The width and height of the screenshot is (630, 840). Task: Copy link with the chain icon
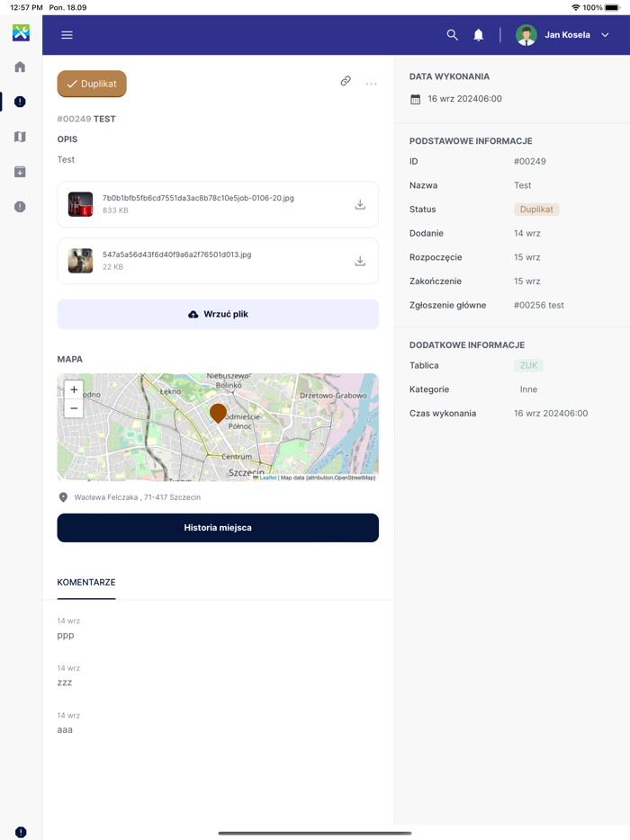coord(346,81)
